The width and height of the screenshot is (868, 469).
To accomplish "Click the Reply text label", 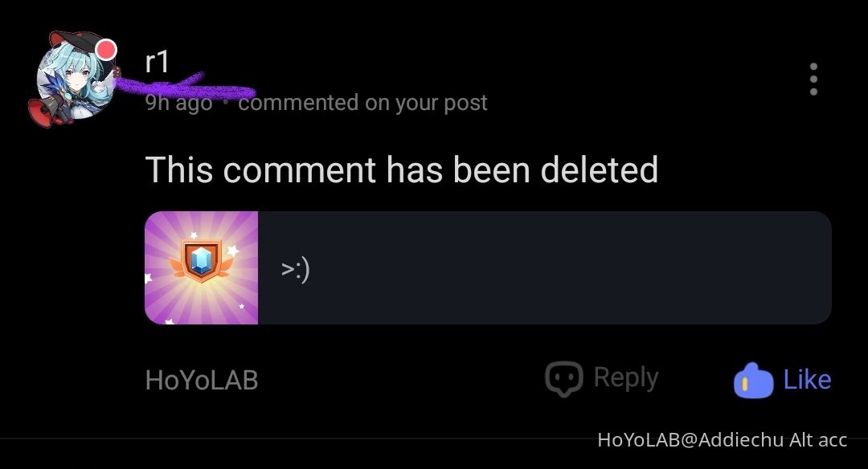I will 626,377.
